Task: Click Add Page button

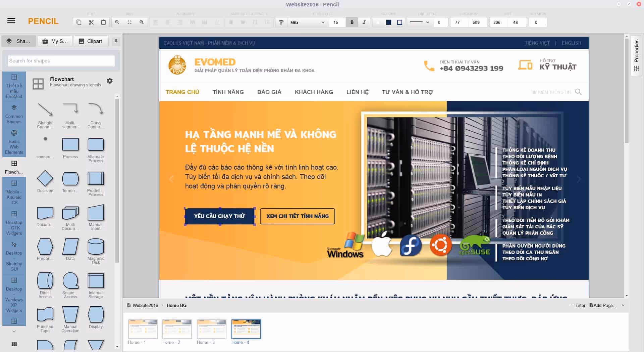Action: click(x=603, y=305)
